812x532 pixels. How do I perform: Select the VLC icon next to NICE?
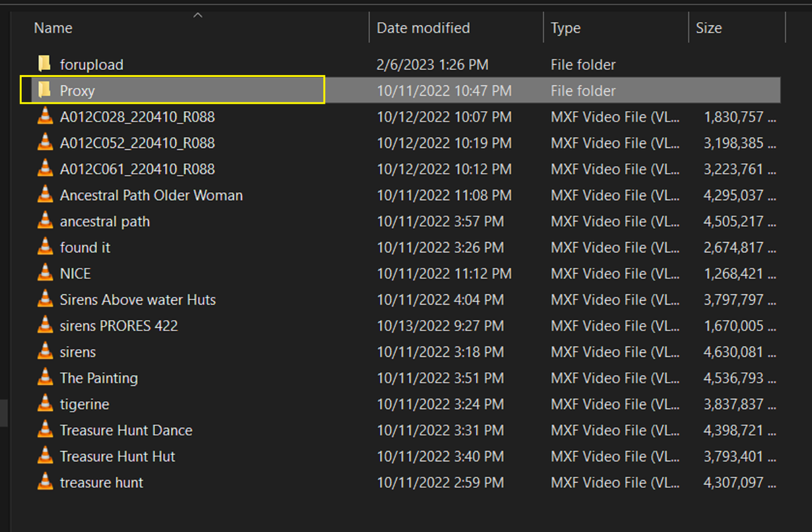tap(45, 273)
